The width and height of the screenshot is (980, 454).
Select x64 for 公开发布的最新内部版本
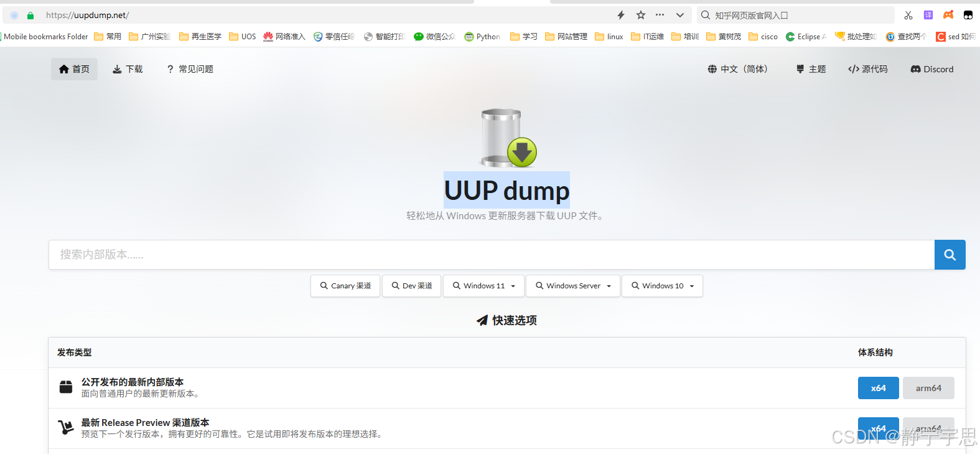pos(879,388)
